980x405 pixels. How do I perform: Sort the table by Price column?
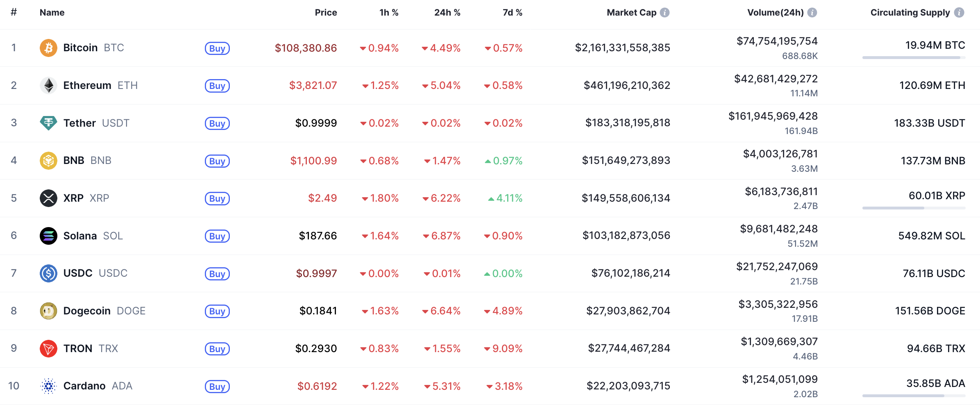[x=326, y=12]
